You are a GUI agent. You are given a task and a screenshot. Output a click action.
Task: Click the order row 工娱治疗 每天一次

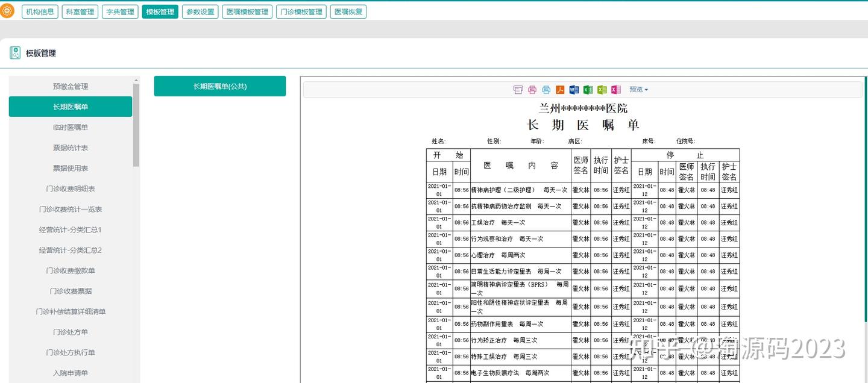coord(520,222)
